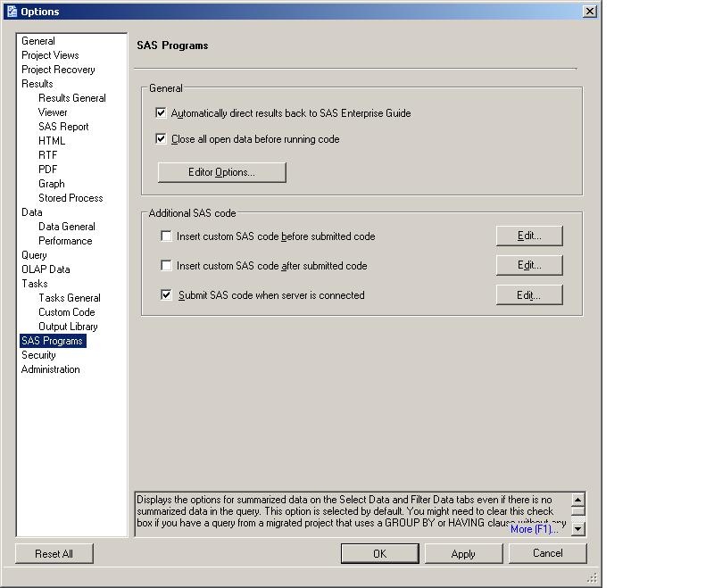The width and height of the screenshot is (714, 588).
Task: Open the Query options page
Action: click(34, 255)
